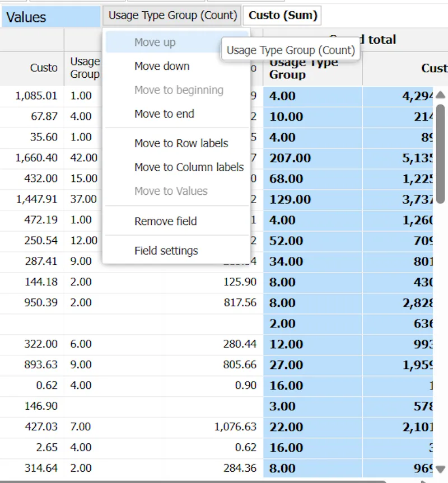The image size is (448, 483).
Task: Select the cell with value 146.90
Action: (32, 406)
